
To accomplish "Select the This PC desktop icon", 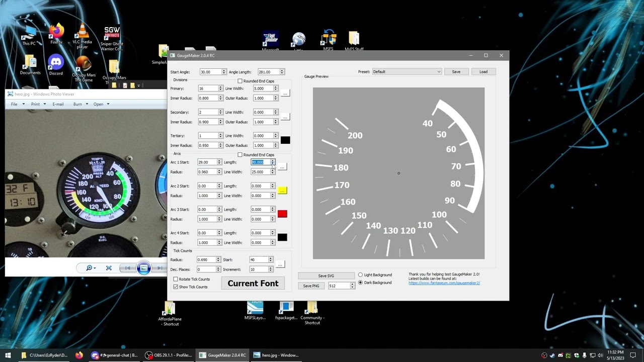I will tap(29, 35).
